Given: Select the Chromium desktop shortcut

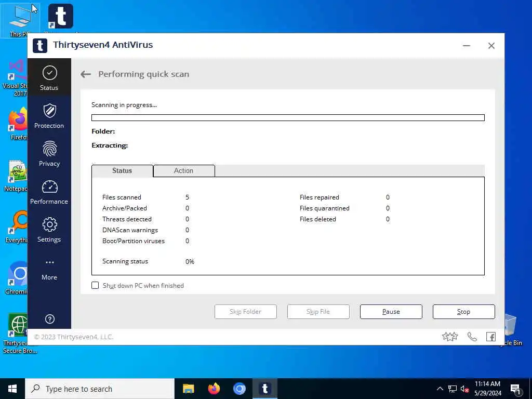Looking at the screenshot, I should pyautogui.click(x=16, y=278).
